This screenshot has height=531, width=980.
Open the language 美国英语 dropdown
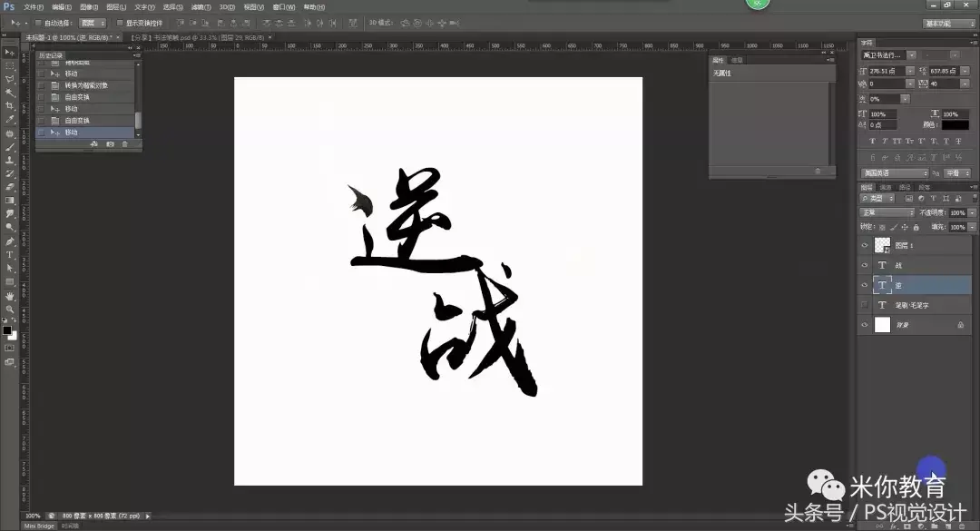pos(896,173)
